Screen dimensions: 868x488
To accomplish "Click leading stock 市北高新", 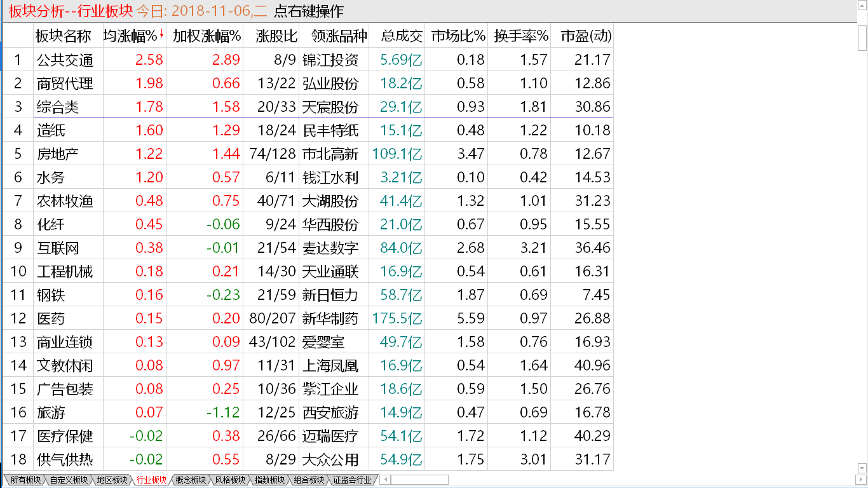I will point(330,154).
